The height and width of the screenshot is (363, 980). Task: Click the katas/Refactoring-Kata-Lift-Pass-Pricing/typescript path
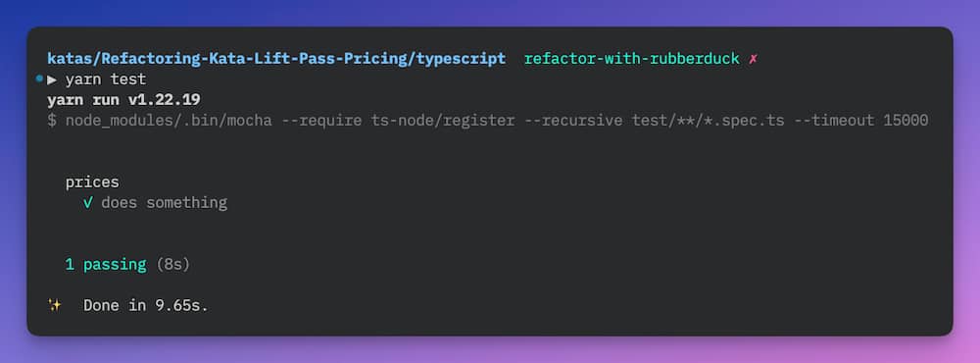pyautogui.click(x=276, y=60)
